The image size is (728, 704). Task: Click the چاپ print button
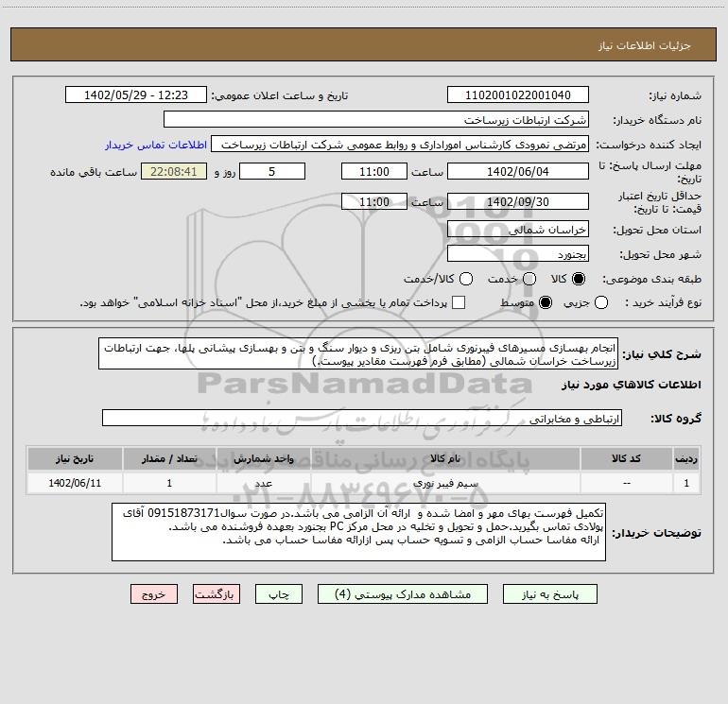tap(279, 594)
